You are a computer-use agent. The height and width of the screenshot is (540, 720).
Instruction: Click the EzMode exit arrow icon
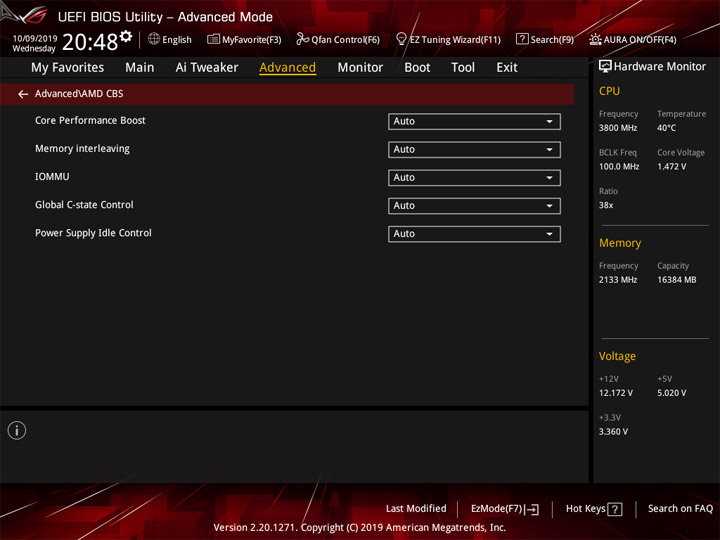[532, 509]
